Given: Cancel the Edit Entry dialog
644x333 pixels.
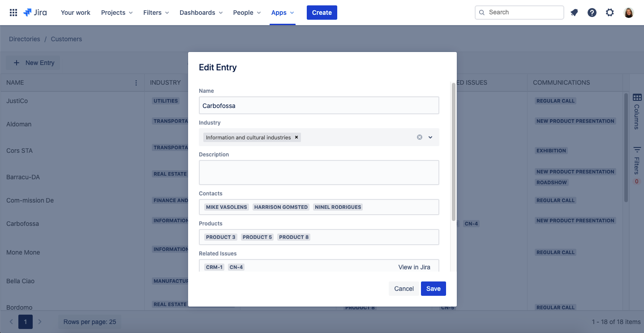Looking at the screenshot, I should pos(404,289).
